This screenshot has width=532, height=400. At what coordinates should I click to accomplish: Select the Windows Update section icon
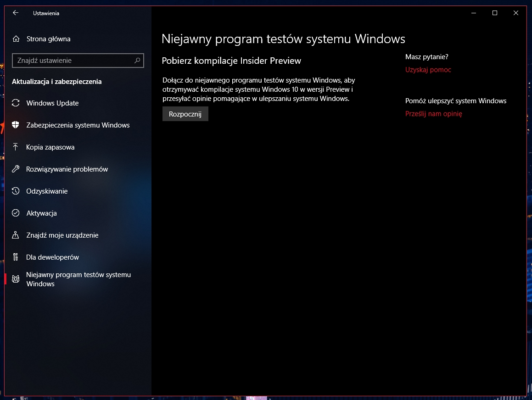coord(16,103)
